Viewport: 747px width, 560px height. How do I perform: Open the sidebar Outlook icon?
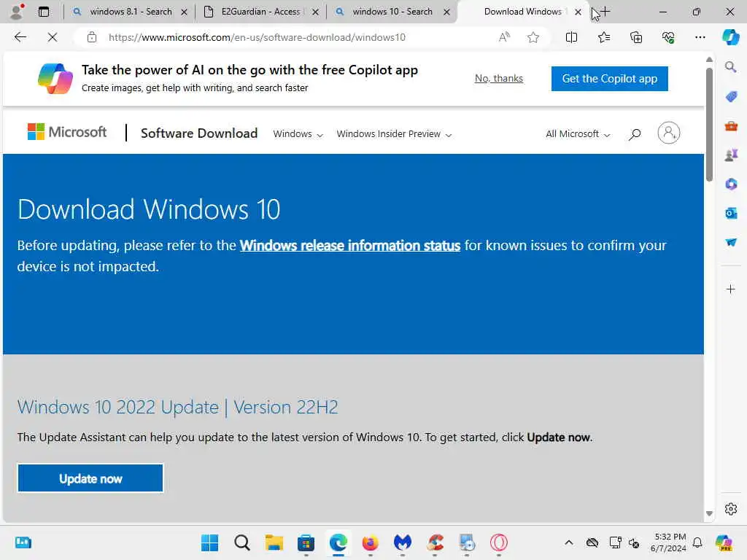[x=731, y=213]
